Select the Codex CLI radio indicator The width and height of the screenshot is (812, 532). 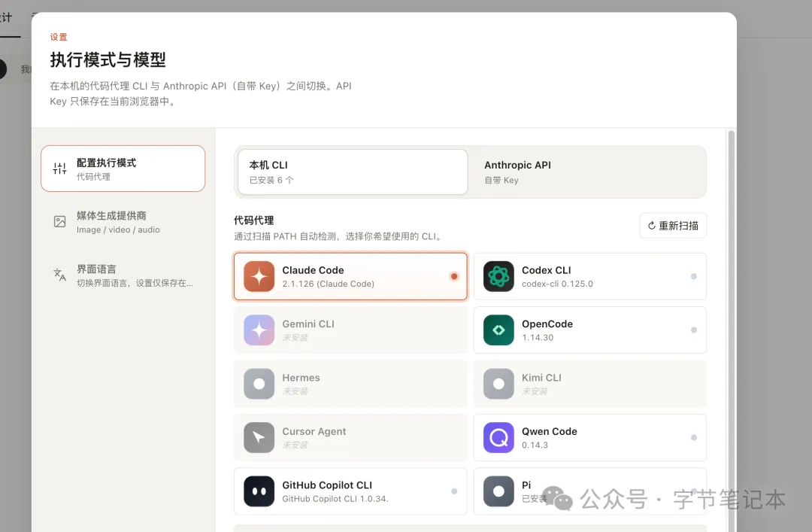pos(694,276)
